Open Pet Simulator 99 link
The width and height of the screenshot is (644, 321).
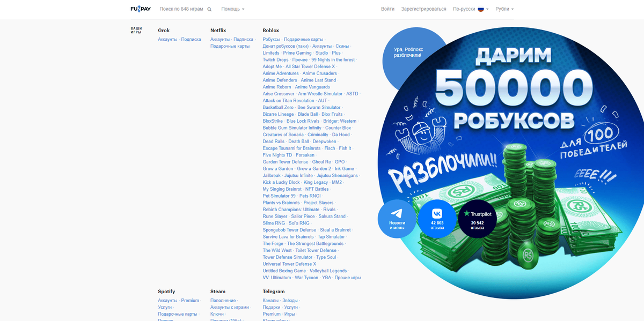tap(279, 196)
